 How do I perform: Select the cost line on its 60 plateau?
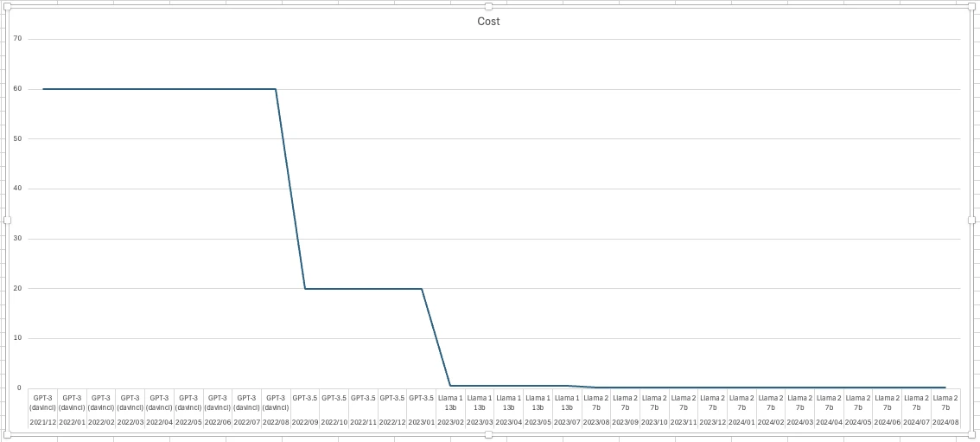coord(156,89)
